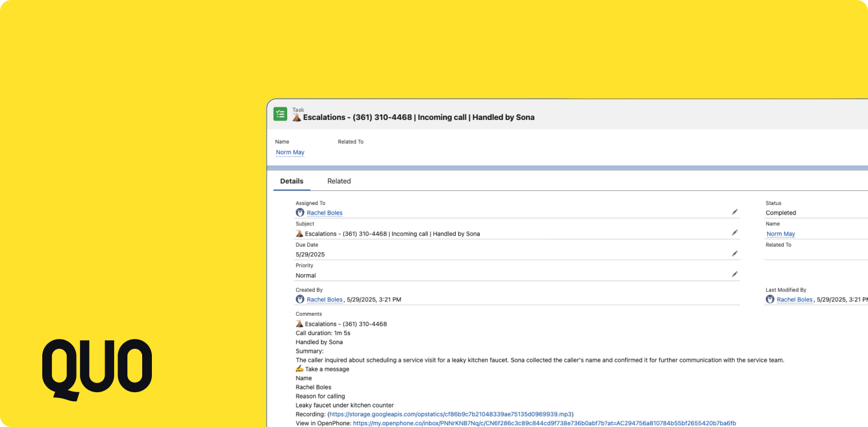Edit the Priority field via pencil icon

click(x=735, y=274)
